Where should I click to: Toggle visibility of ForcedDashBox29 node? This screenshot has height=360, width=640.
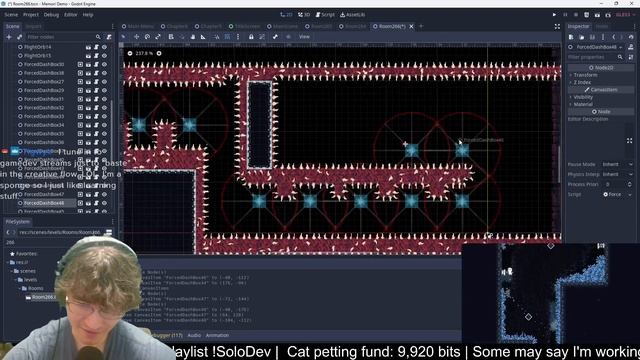(x=104, y=90)
